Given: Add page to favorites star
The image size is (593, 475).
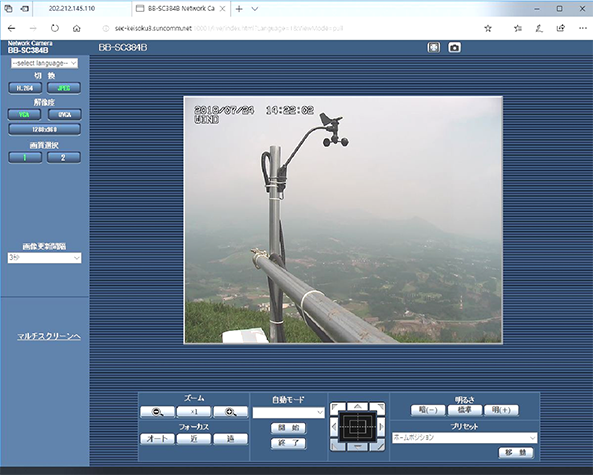Looking at the screenshot, I should 488,28.
